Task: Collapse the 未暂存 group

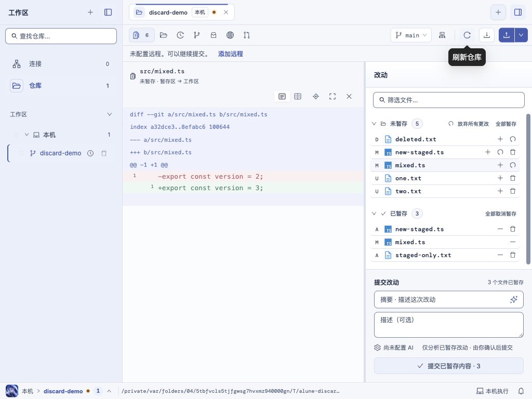Action: click(x=374, y=124)
